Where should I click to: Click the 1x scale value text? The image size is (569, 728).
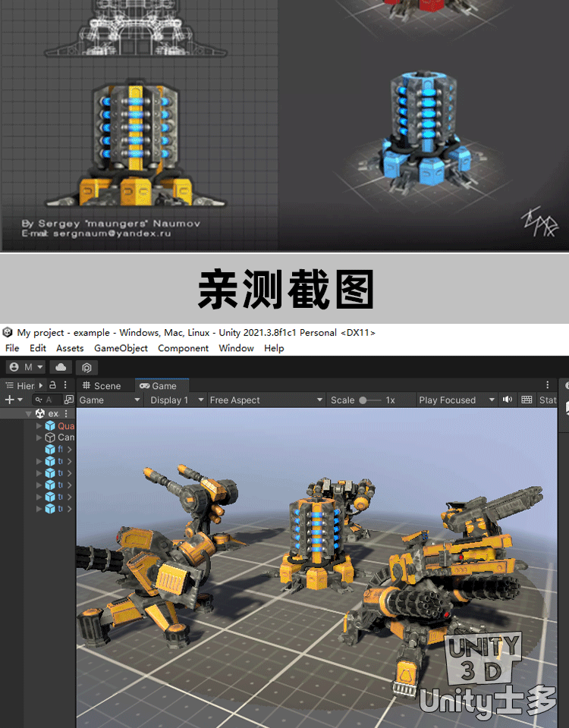(390, 400)
